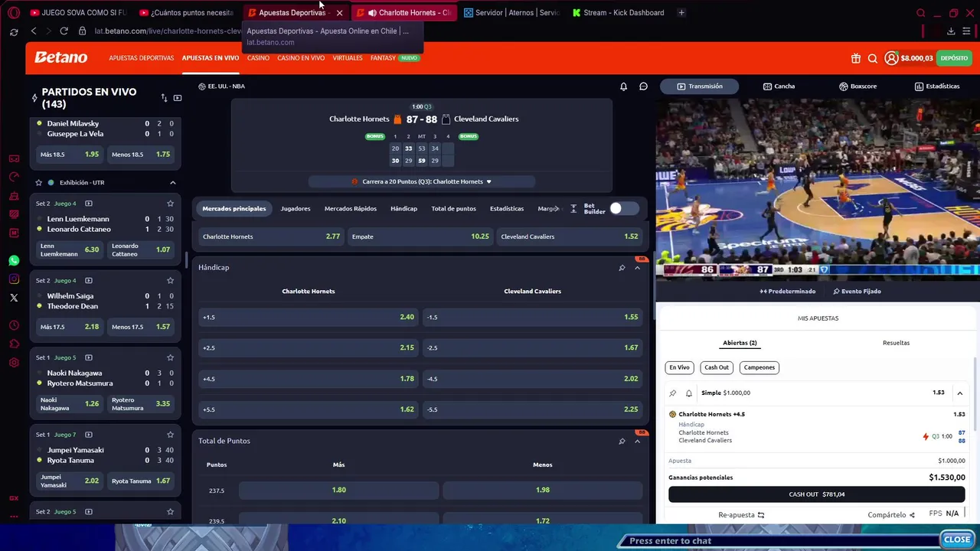Screen dimensions: 980x551
Task: Click the CASH OUT $781,04 button
Action: (816, 494)
